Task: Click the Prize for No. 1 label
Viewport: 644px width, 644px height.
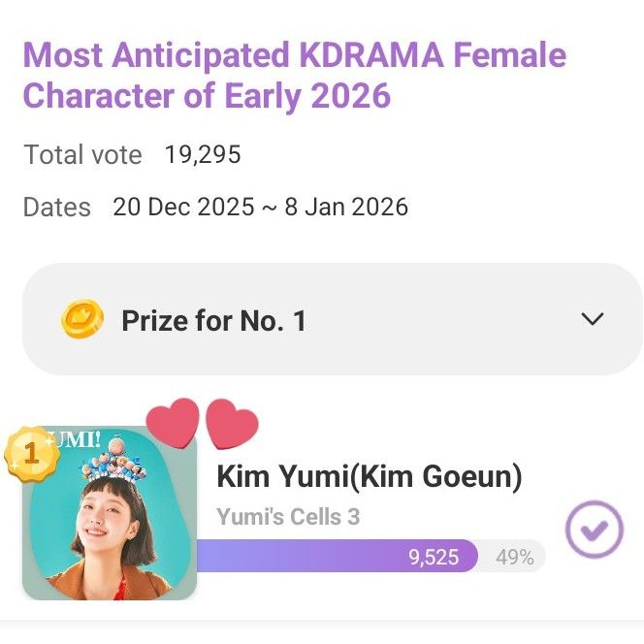Action: (x=213, y=320)
